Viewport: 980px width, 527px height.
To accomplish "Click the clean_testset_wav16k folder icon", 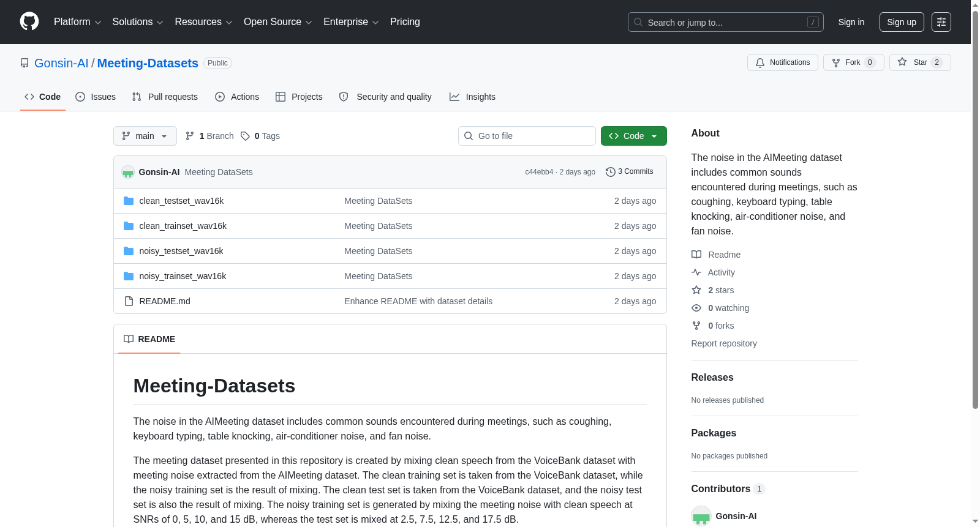I will click(x=129, y=201).
